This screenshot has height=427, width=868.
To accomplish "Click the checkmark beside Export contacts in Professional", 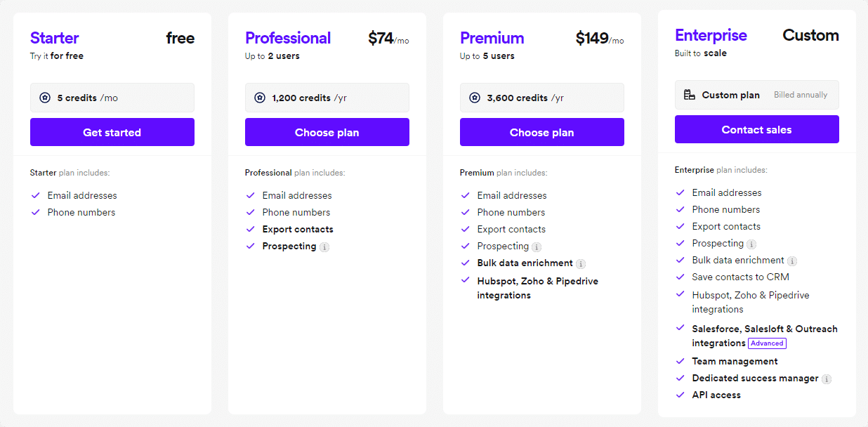I will pyautogui.click(x=251, y=229).
